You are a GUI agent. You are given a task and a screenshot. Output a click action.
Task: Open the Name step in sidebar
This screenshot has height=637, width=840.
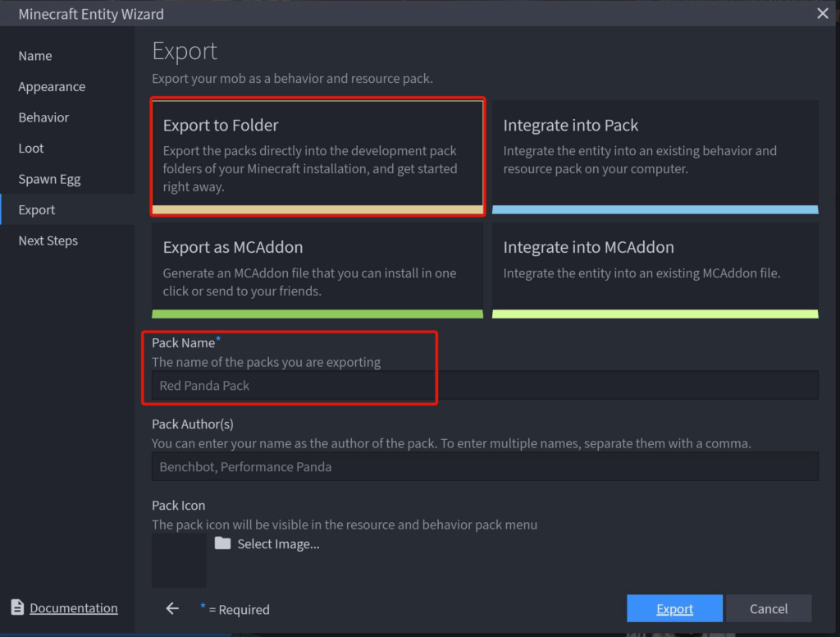pyautogui.click(x=35, y=56)
